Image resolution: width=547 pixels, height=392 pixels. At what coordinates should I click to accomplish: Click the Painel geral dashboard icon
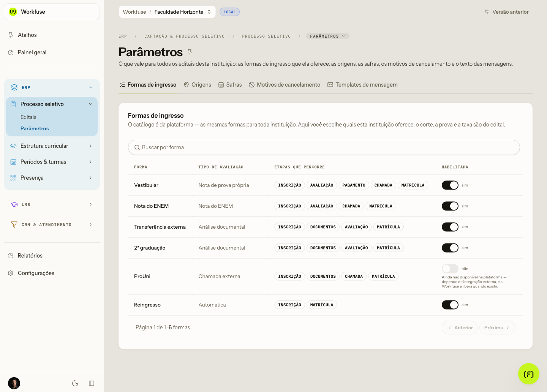11,52
